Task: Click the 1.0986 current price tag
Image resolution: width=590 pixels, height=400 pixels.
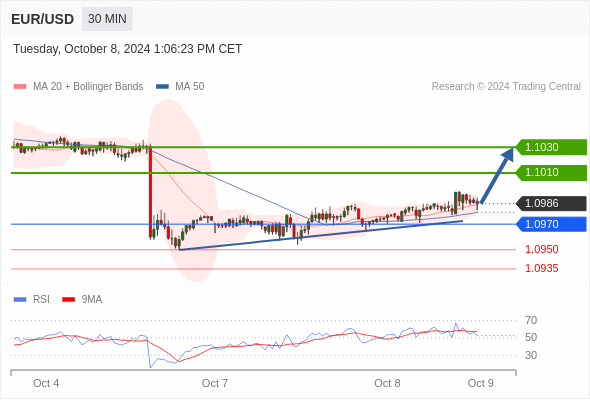Action: pyautogui.click(x=551, y=204)
